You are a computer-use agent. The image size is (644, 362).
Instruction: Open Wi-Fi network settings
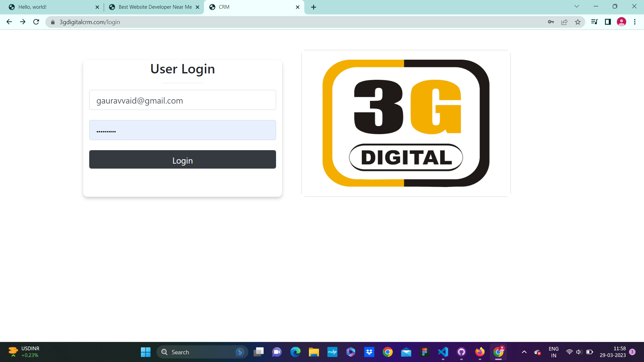click(x=569, y=352)
